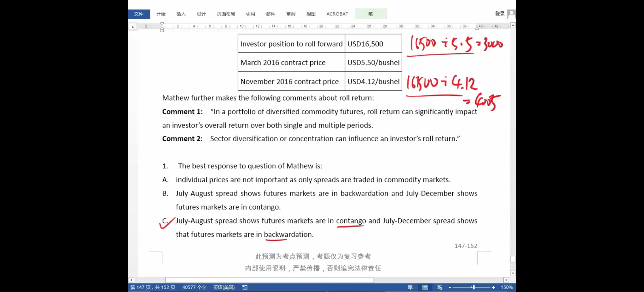Click page number 第 147 页 indicator
Image resolution: width=644 pixels, height=292 pixels.
[153, 287]
